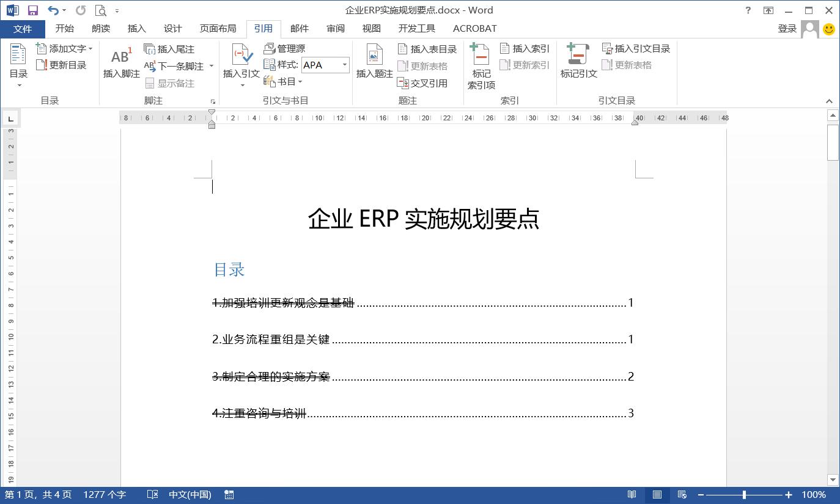This screenshot has width=840, height=504.
Task: Switch to the 开始 tab
Action: click(65, 29)
